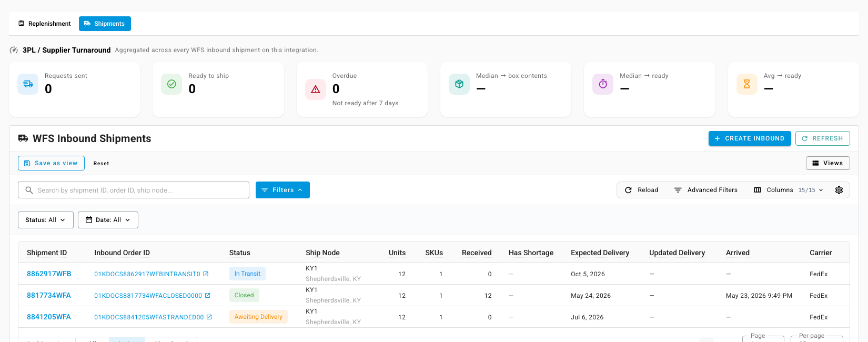This screenshot has height=342, width=868.
Task: Sort by Status column header
Action: pos(240,253)
